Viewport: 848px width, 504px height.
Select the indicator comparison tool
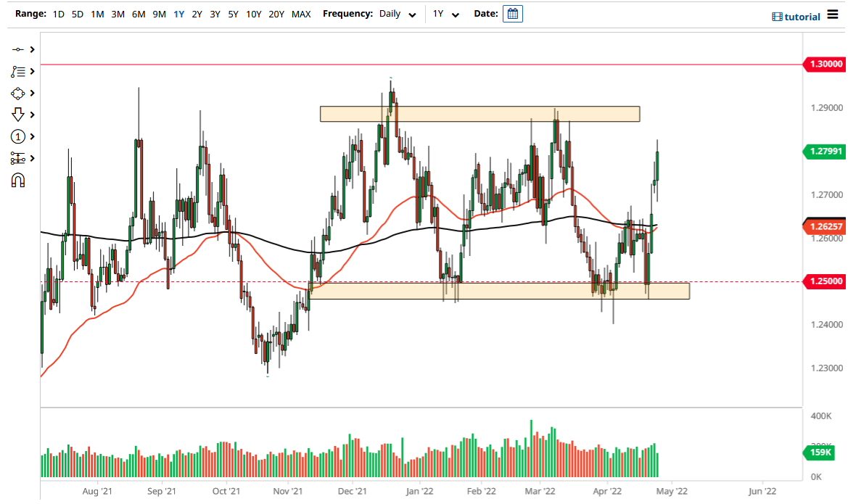coord(18,158)
